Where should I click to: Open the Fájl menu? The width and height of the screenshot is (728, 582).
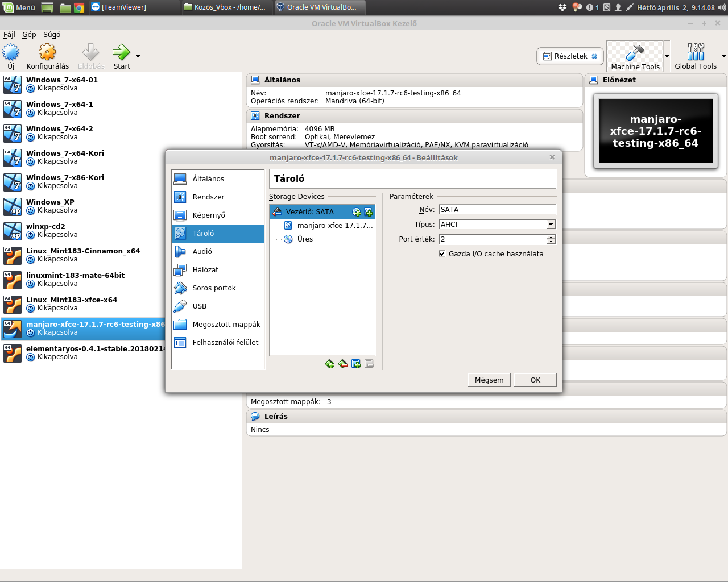pos(9,35)
